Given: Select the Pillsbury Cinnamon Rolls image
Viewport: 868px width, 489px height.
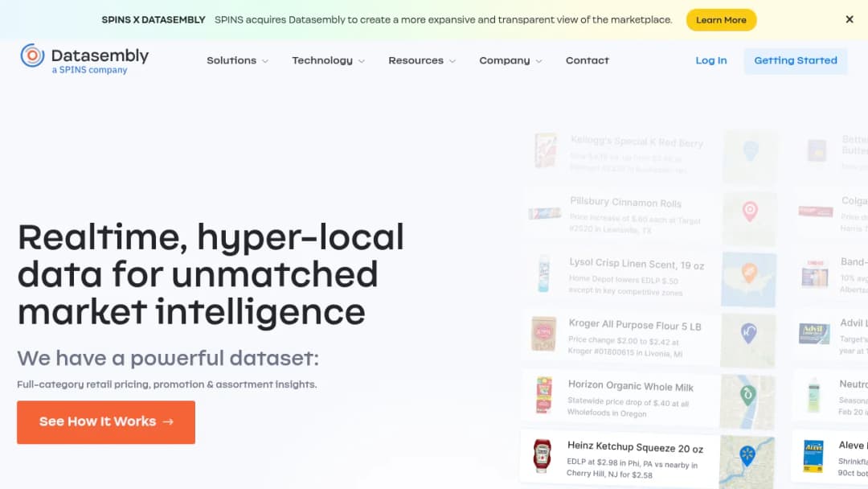Looking at the screenshot, I should click(545, 214).
